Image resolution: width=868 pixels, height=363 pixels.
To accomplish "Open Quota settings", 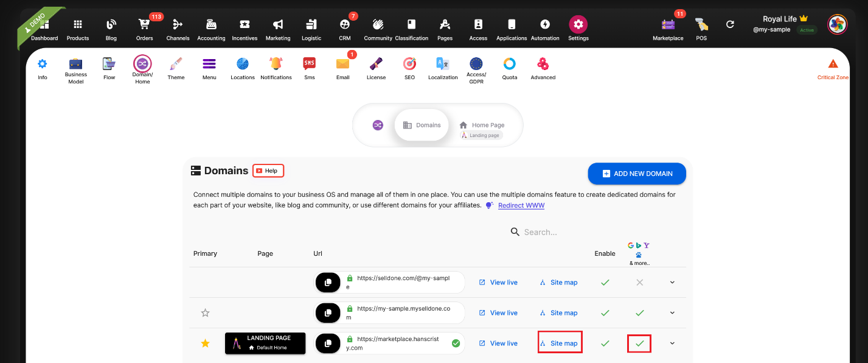I will tap(510, 68).
